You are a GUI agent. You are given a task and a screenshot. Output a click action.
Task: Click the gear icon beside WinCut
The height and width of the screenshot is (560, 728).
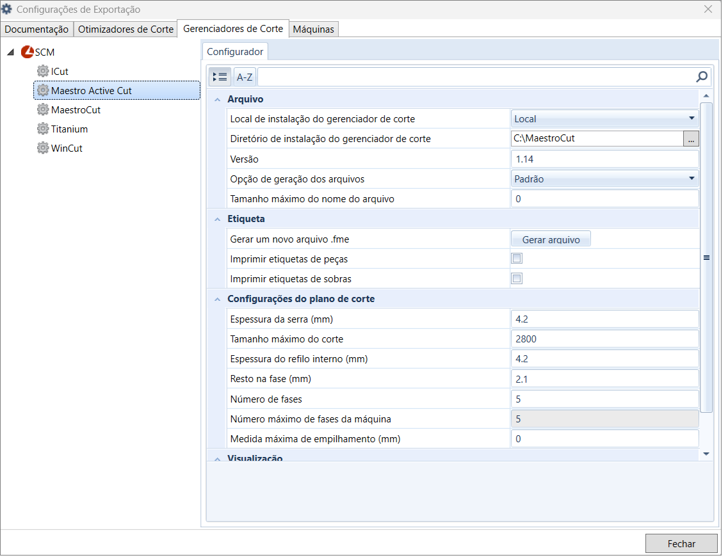pos(43,148)
